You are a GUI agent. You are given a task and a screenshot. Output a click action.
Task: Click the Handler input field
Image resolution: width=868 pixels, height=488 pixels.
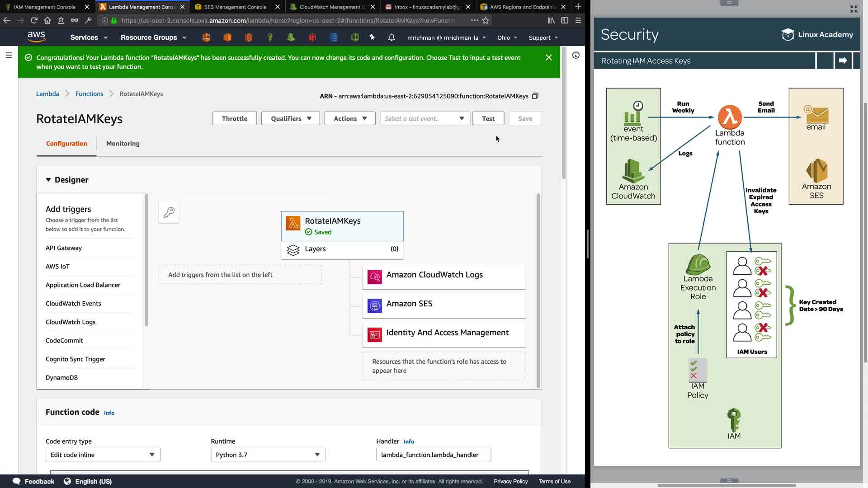click(x=433, y=455)
